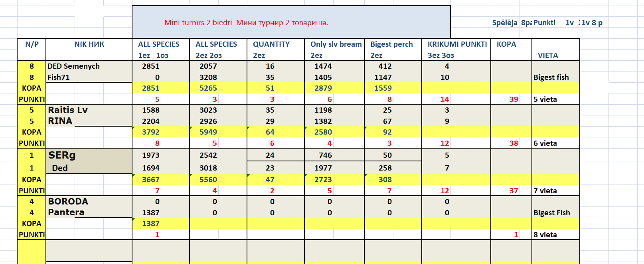Select the 'KRIKUMI PUNKTI' header

click(457, 44)
